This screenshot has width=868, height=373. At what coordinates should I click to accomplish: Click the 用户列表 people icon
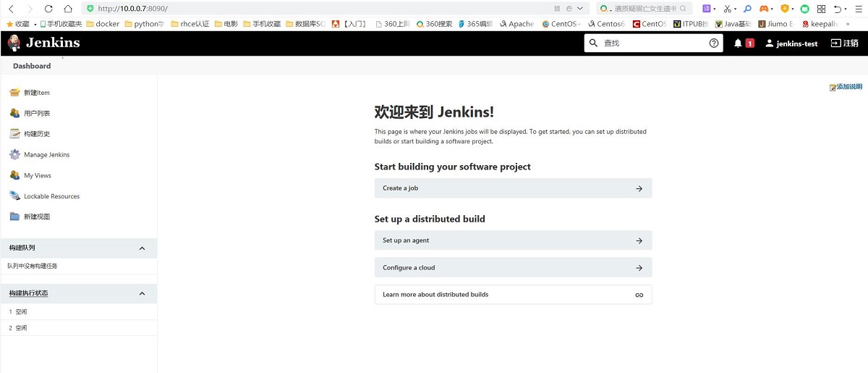pyautogui.click(x=14, y=113)
